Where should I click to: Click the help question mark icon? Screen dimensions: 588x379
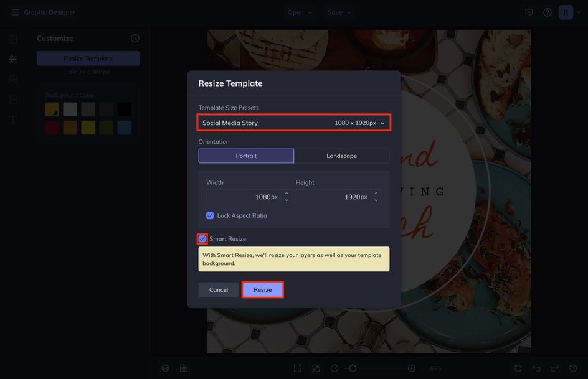pyautogui.click(x=547, y=12)
